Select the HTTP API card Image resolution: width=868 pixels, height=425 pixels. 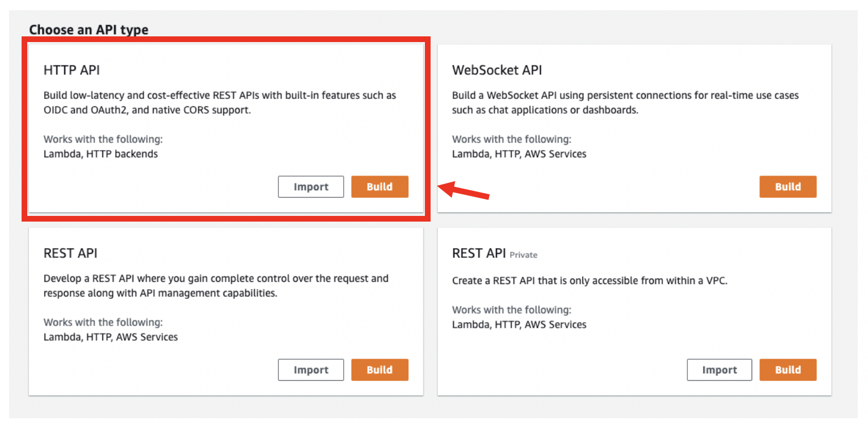click(226, 128)
